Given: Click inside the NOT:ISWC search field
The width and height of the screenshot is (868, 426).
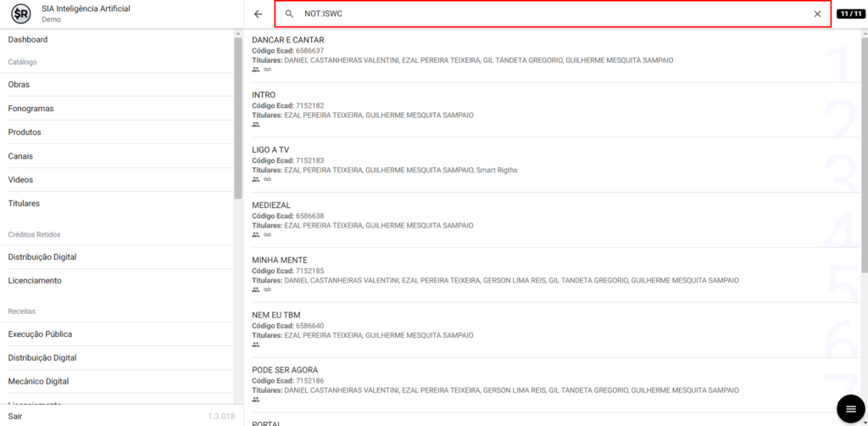Looking at the screenshot, I should pyautogui.click(x=551, y=14).
